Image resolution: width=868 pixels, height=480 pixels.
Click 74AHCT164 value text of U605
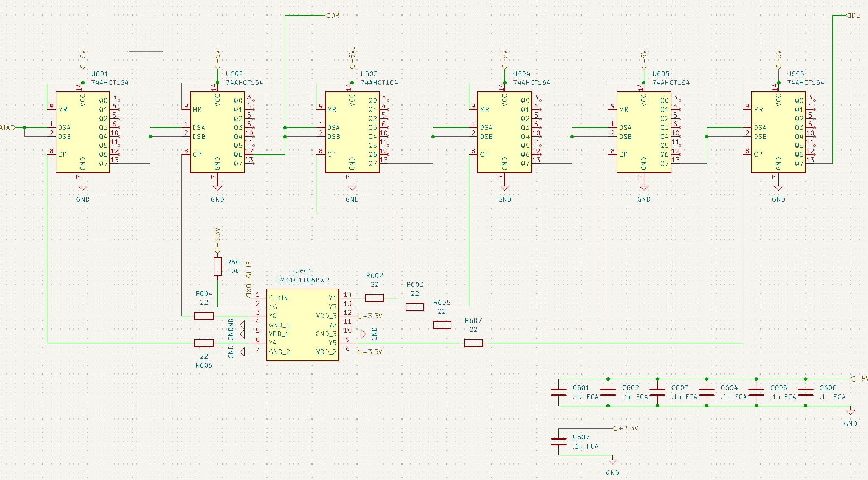(x=671, y=83)
